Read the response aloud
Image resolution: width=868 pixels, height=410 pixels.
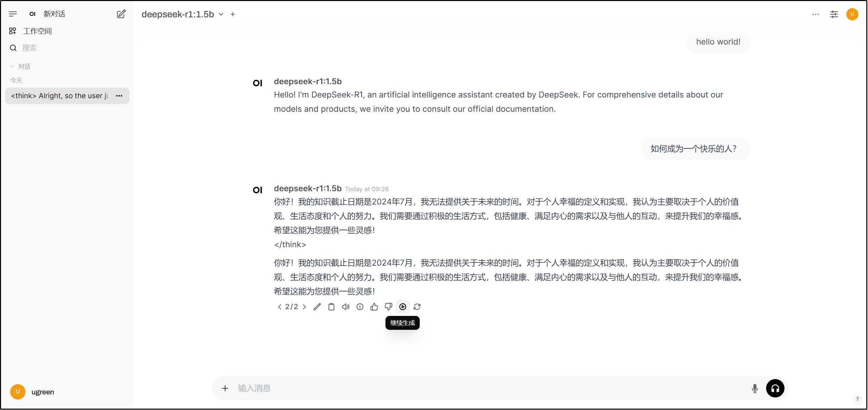pos(346,307)
